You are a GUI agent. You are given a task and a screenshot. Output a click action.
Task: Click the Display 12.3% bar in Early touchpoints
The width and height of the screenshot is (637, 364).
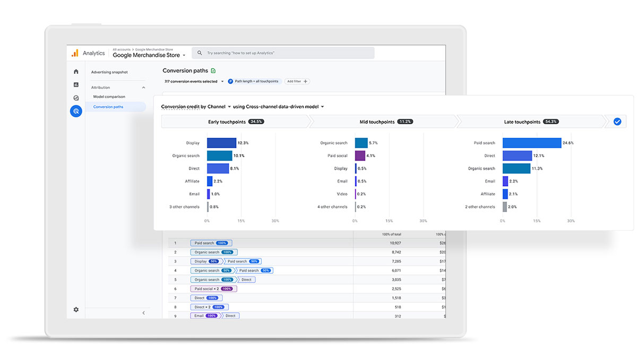pos(221,143)
